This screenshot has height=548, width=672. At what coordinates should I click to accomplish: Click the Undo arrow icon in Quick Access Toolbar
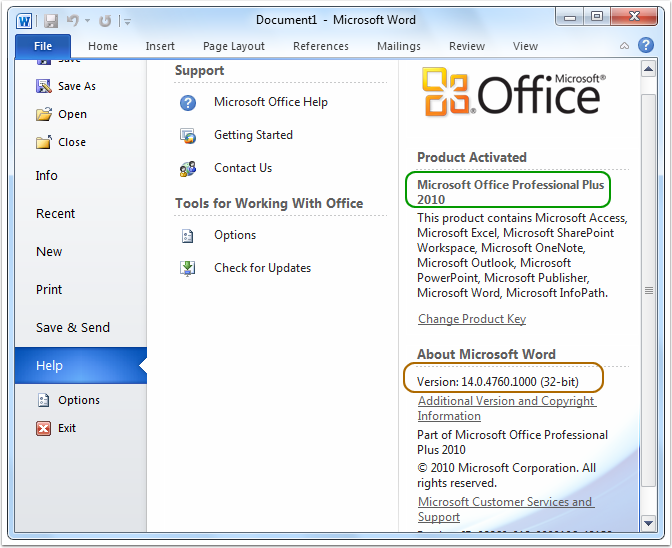[73, 20]
